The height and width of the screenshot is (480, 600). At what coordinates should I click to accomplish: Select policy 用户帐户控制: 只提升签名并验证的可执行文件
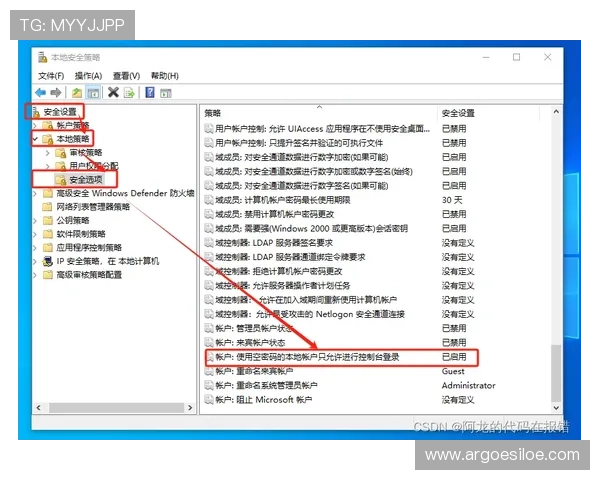pyautogui.click(x=299, y=143)
